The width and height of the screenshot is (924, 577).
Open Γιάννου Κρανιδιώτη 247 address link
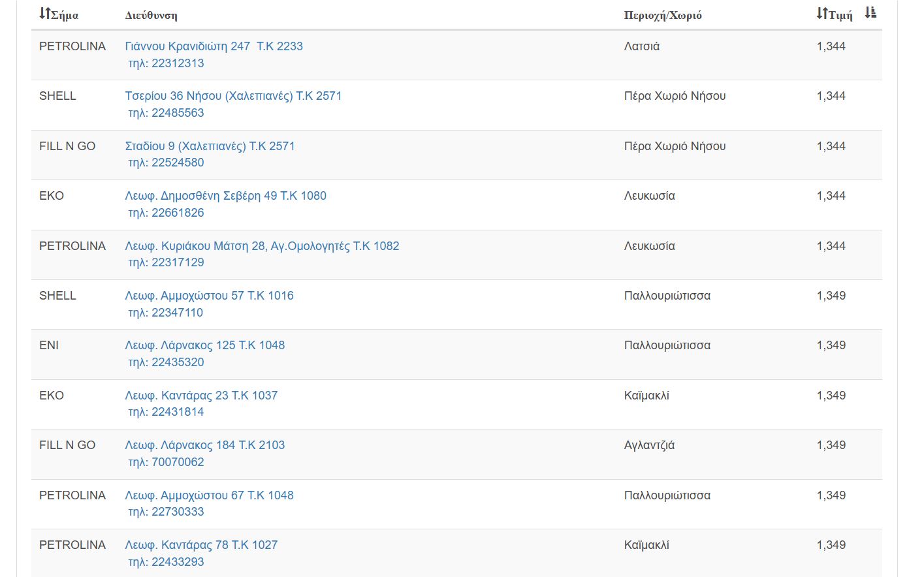[214, 46]
